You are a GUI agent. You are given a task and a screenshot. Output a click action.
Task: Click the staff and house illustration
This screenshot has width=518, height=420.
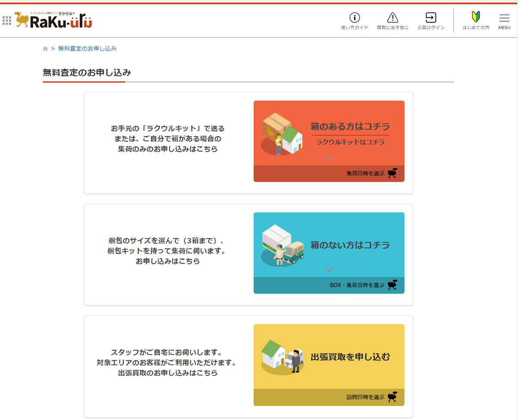pos(282,357)
